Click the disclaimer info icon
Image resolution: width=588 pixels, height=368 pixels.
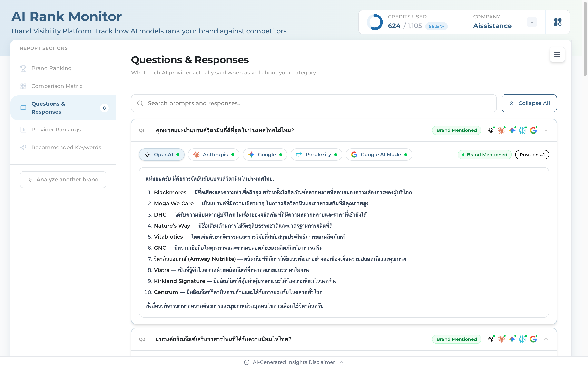tap(247, 362)
